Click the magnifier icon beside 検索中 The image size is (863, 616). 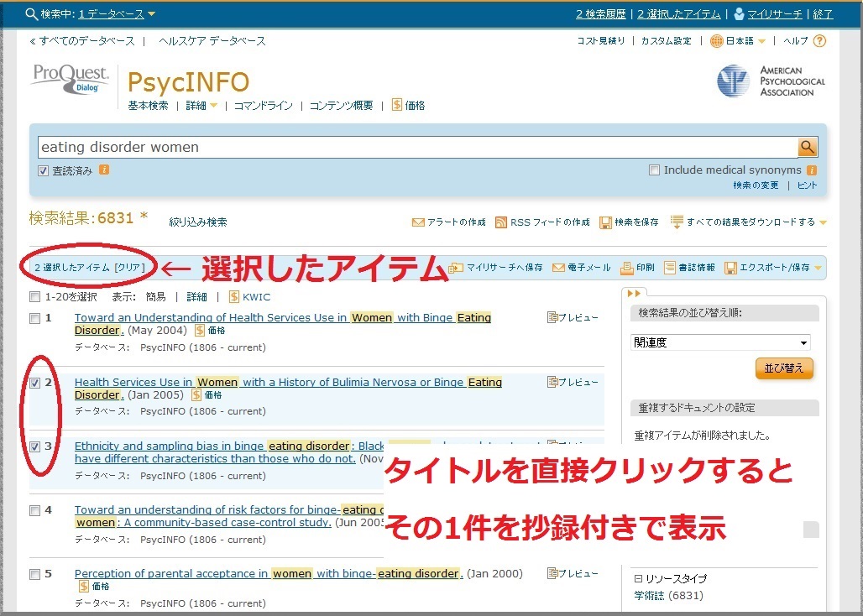coord(31,13)
